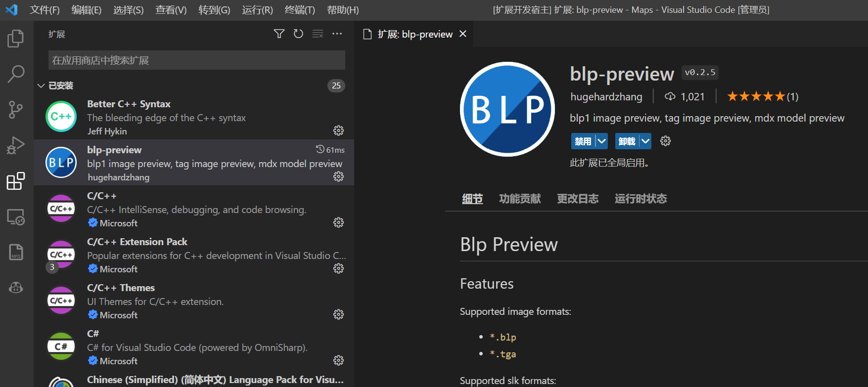Click the *.tga format entry
This screenshot has width=868, height=387.
pos(503,354)
